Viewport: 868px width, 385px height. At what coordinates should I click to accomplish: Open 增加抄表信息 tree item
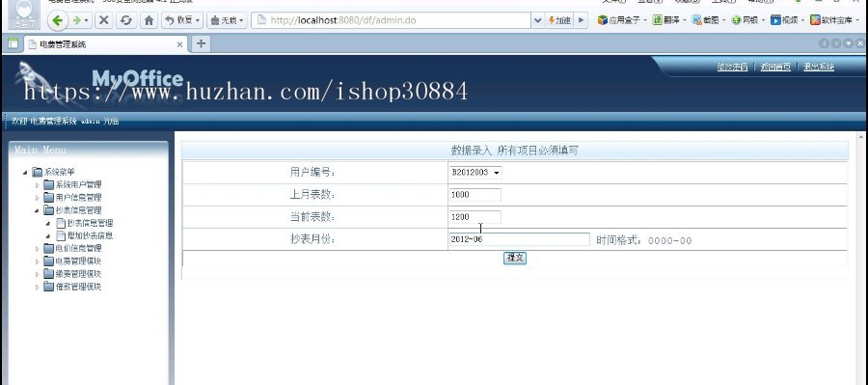click(x=91, y=236)
